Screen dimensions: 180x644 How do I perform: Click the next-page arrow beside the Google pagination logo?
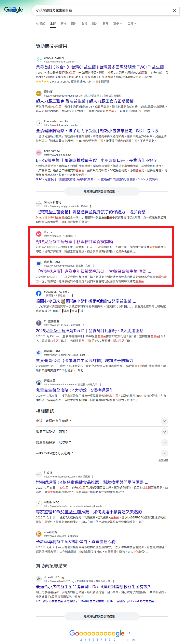pos(129,633)
